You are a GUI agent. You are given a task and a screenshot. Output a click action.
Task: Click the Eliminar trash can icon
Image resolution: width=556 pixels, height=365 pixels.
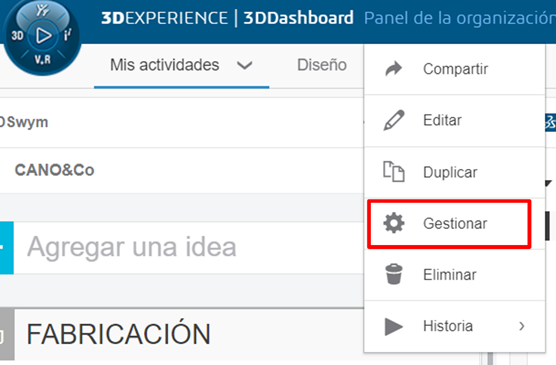394,274
